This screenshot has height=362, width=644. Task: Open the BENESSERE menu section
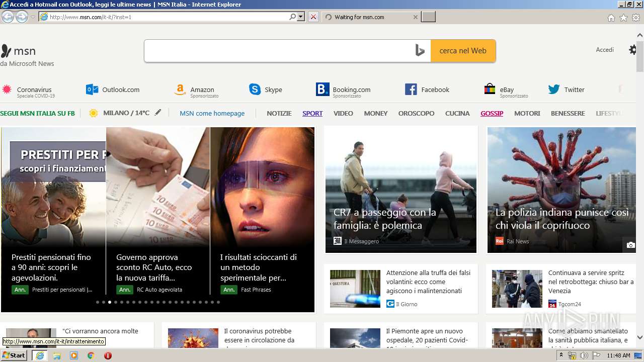[x=568, y=114]
